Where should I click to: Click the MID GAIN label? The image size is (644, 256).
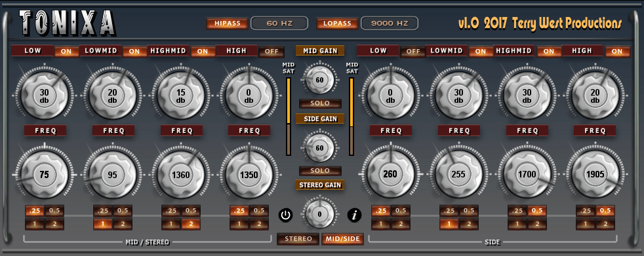[x=320, y=51]
